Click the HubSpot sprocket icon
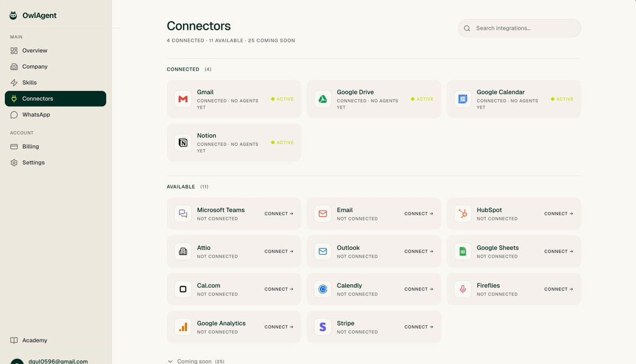The height and width of the screenshot is (364, 636). click(463, 214)
